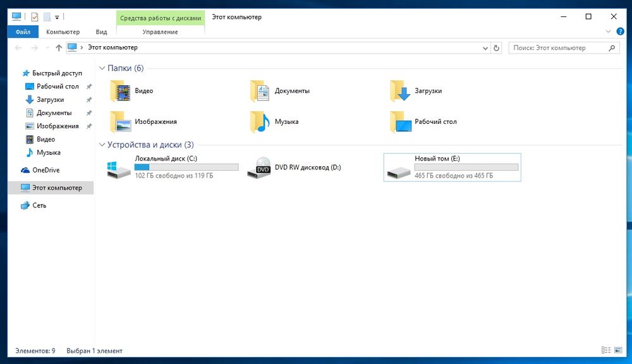Open the help question mark icon

tap(621, 32)
